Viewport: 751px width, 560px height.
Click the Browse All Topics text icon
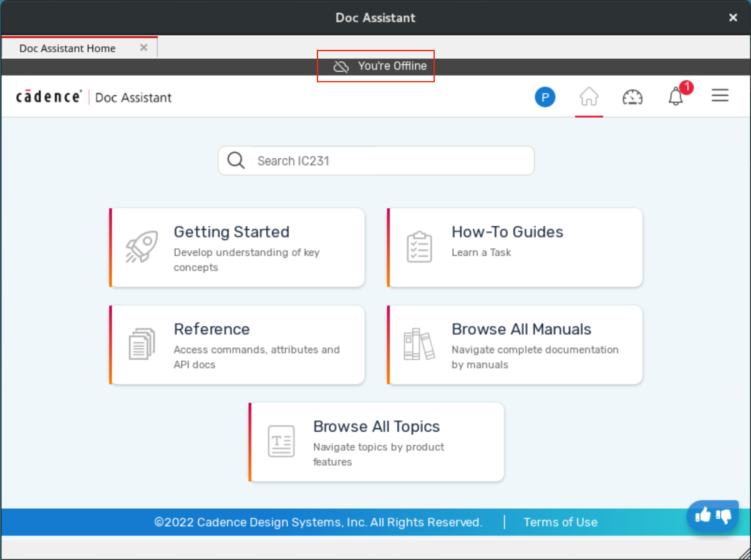point(281,442)
